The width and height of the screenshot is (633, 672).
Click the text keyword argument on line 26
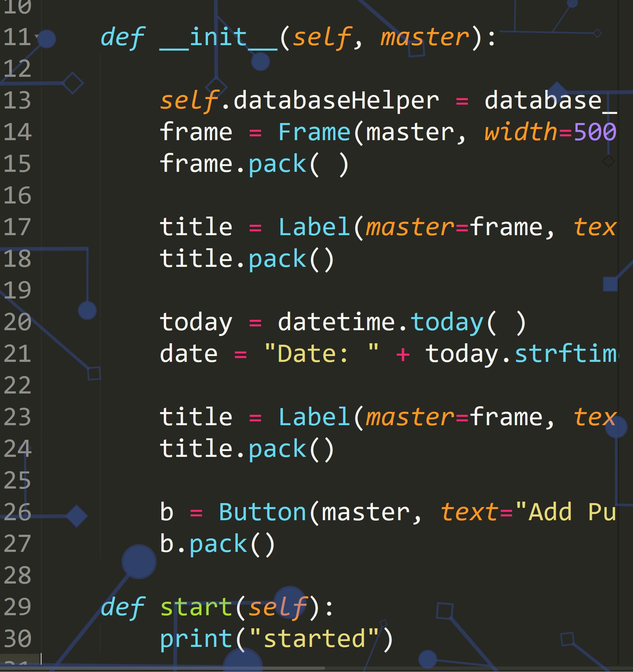(469, 513)
